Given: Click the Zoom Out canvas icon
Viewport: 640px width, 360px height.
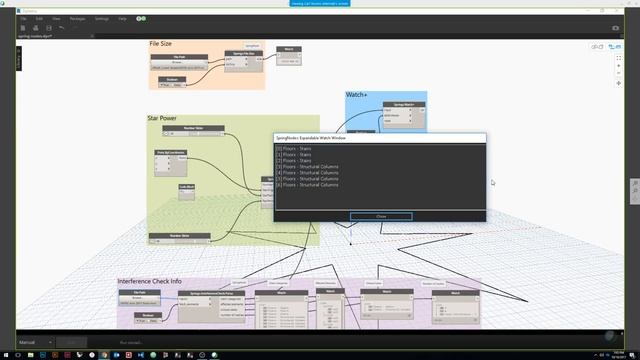Looking at the screenshot, I should (x=619, y=73).
